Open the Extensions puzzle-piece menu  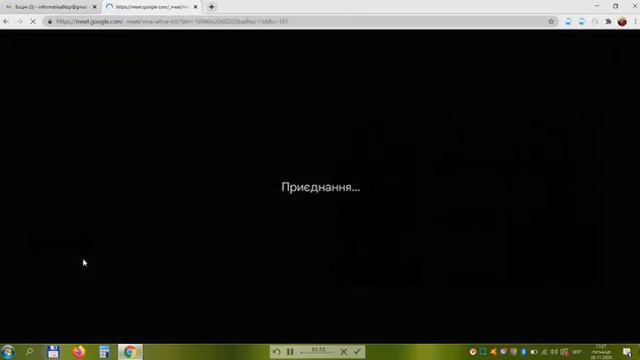(x=608, y=21)
